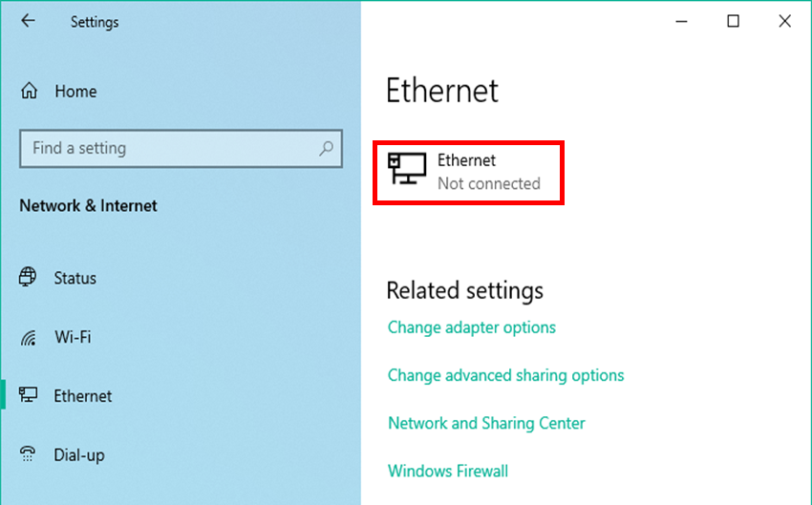This screenshot has width=812, height=505.
Task: Open the Status page label
Action: coord(75,279)
